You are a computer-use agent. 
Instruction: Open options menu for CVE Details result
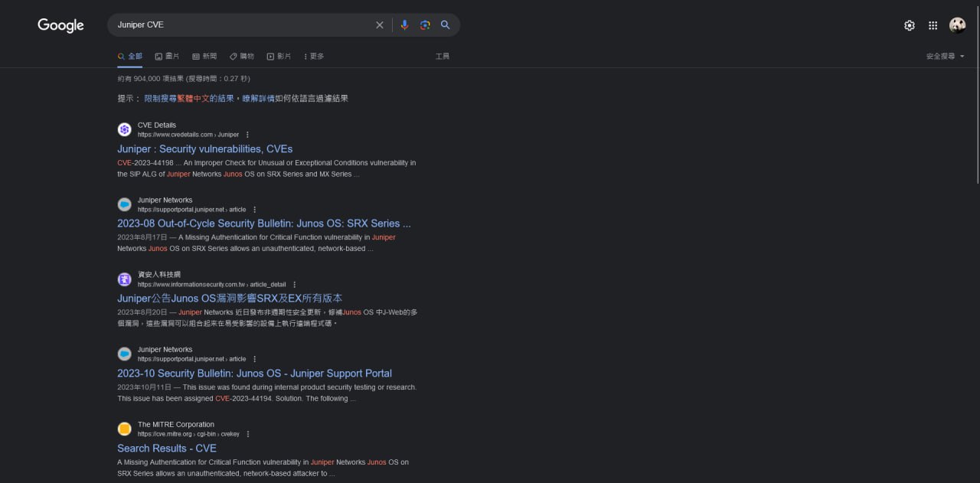coord(247,135)
